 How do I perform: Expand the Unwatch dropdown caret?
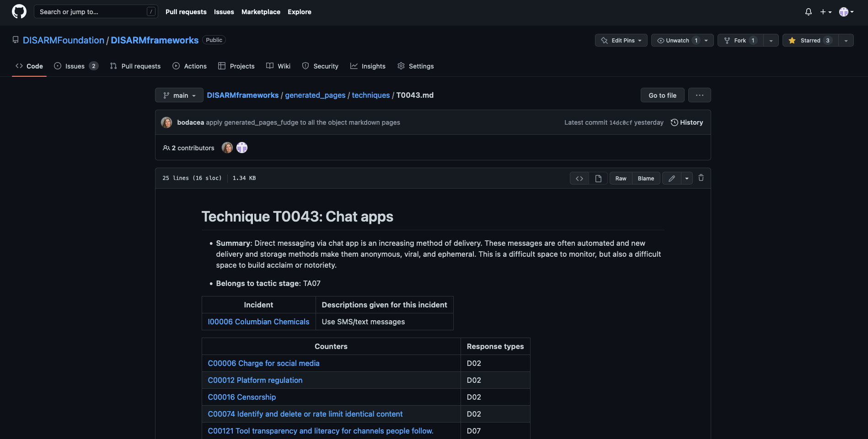coord(707,40)
